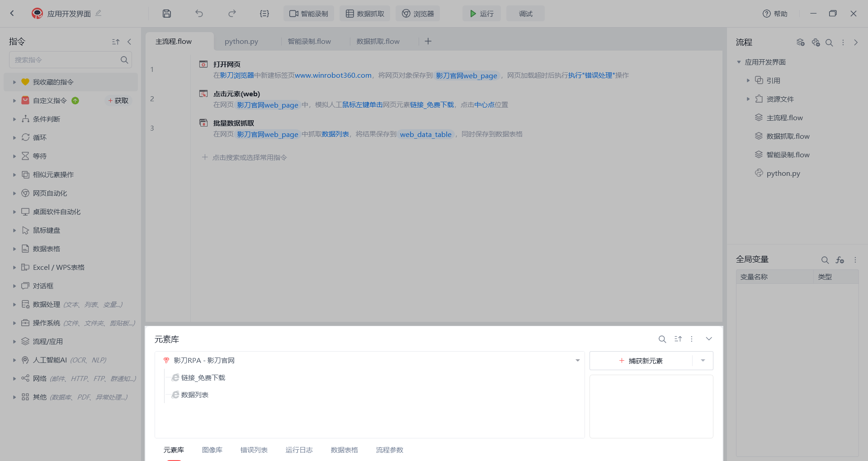This screenshot has width=868, height=461.
Task: Open the 运行日志 bottom tab
Action: point(299,450)
